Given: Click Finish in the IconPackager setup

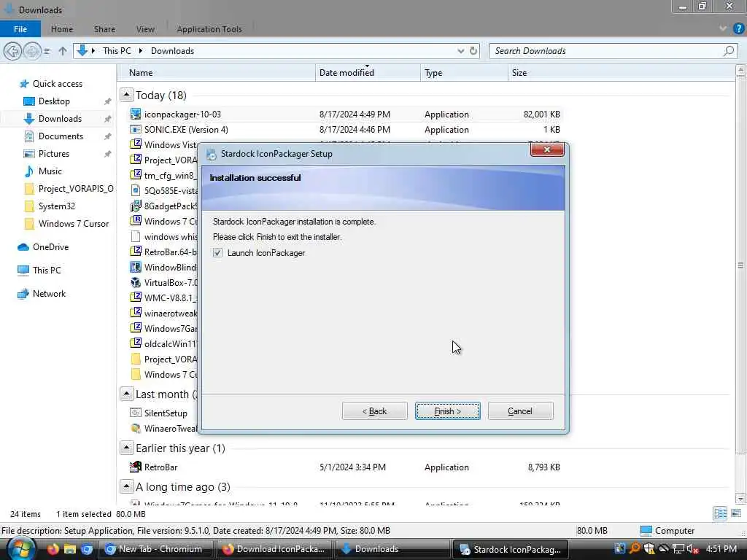Looking at the screenshot, I should click(447, 411).
